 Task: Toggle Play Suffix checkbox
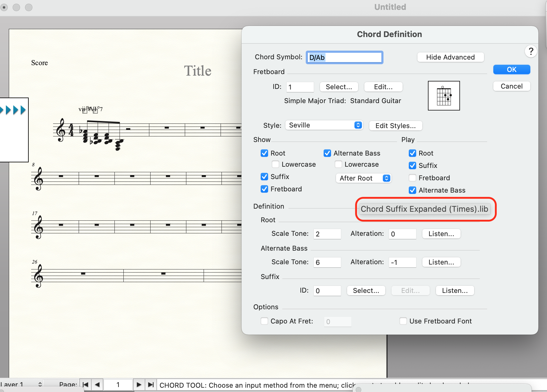point(412,165)
